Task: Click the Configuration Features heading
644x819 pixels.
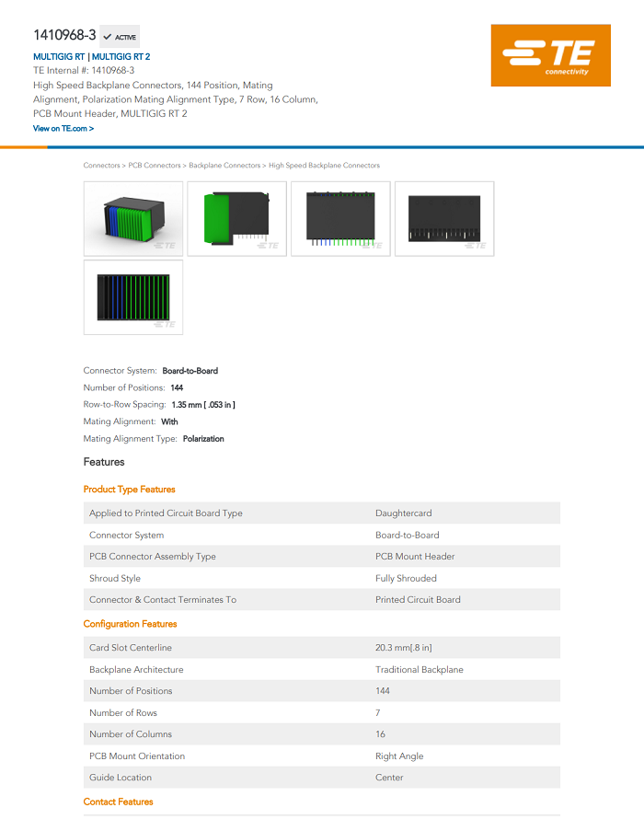Action: coord(130,624)
